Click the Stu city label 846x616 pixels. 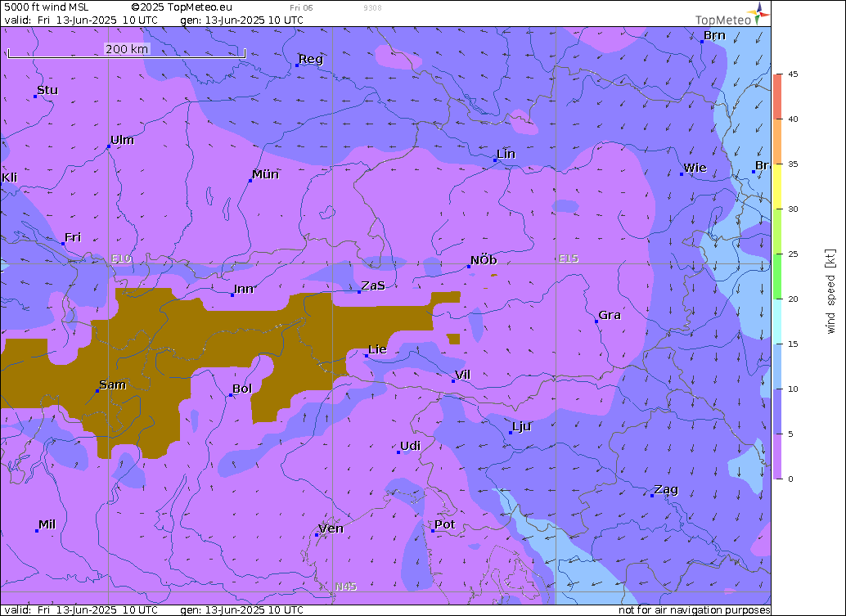tap(47, 90)
